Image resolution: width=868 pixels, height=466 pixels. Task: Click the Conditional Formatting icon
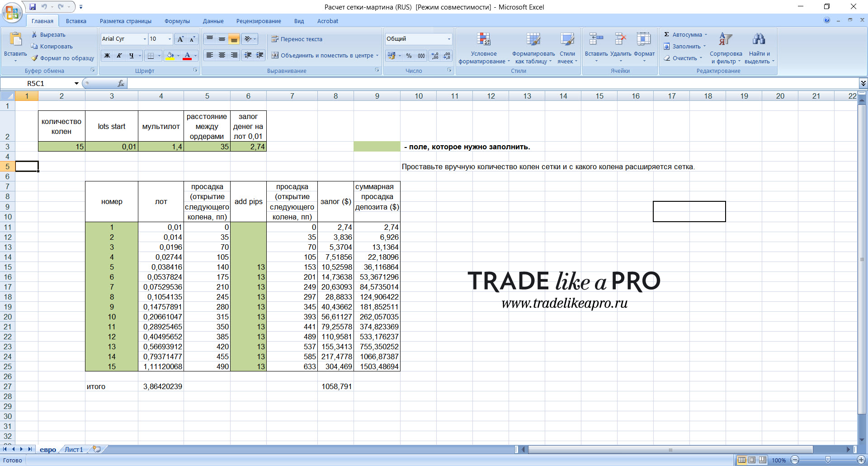[483, 39]
